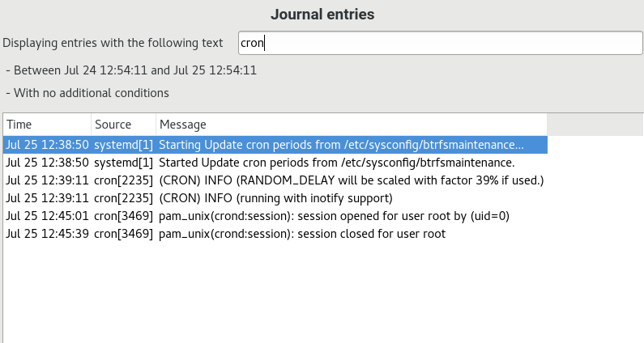
Task: Sort entries by the Time column header
Action: pos(46,125)
